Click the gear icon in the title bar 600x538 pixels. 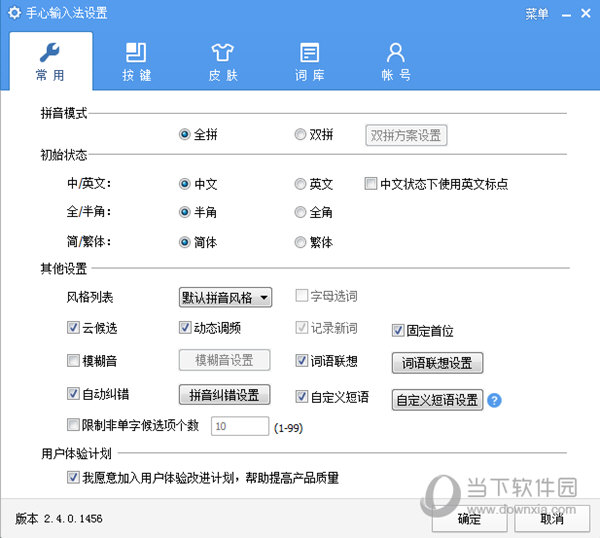pos(14,13)
